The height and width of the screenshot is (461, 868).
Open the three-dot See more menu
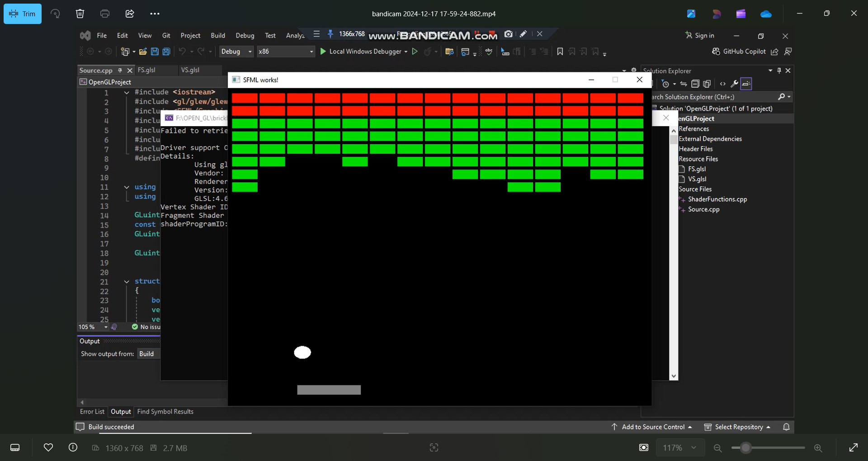click(155, 14)
